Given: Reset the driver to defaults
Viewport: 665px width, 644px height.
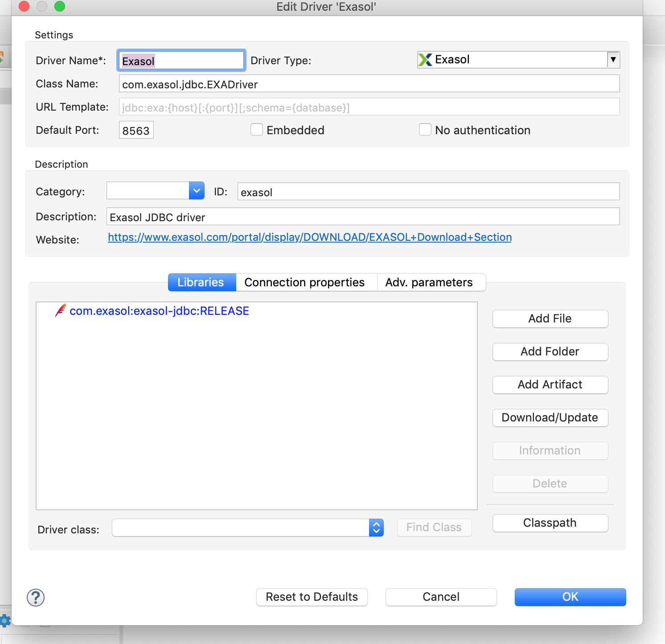Looking at the screenshot, I should 312,597.
